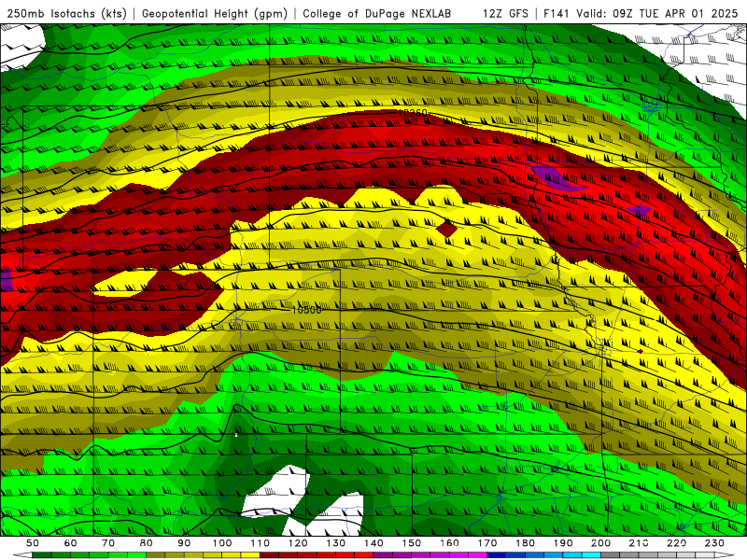
Task: Select the 110 kt legend label
Action: pyautogui.click(x=261, y=543)
